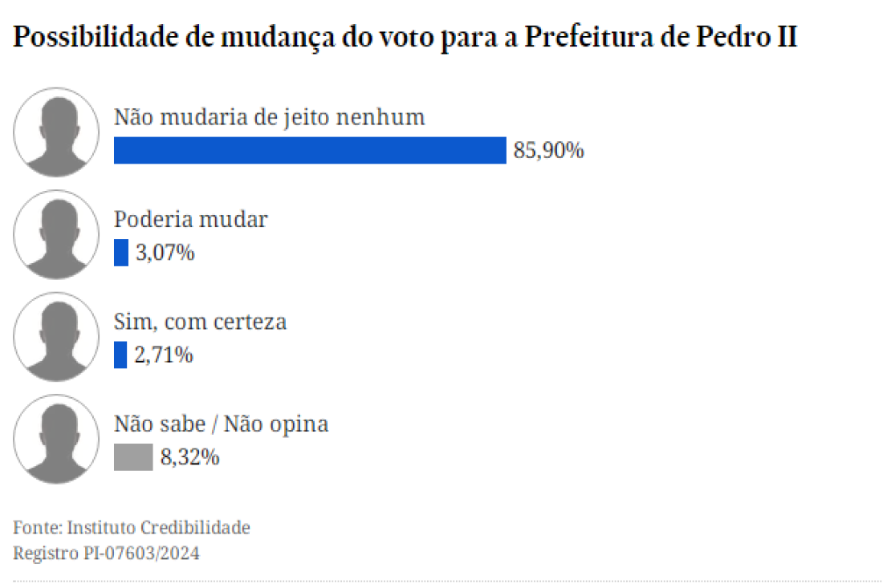This screenshot has width=883, height=588.
Task: Click the 3,07% percentage value
Action: [165, 253]
